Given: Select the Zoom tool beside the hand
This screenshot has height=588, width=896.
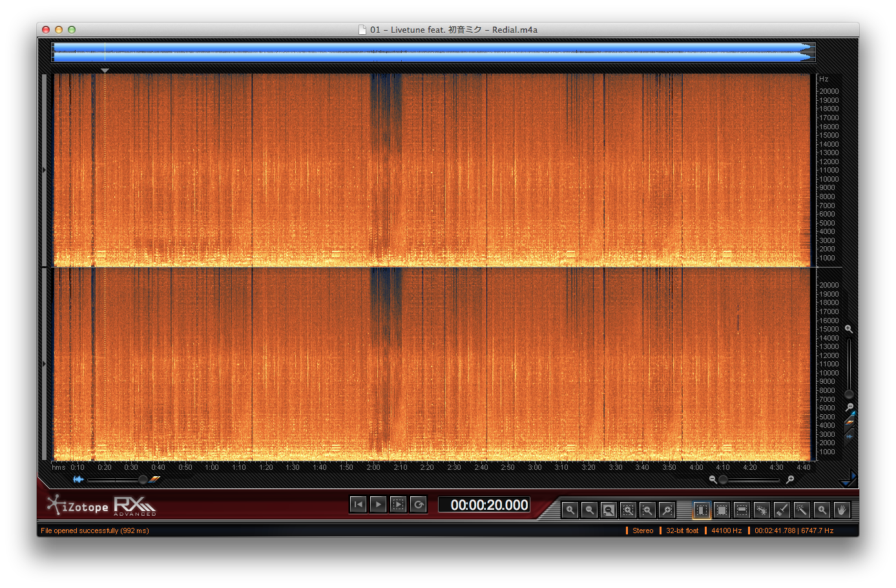Looking at the screenshot, I should coord(822,510).
